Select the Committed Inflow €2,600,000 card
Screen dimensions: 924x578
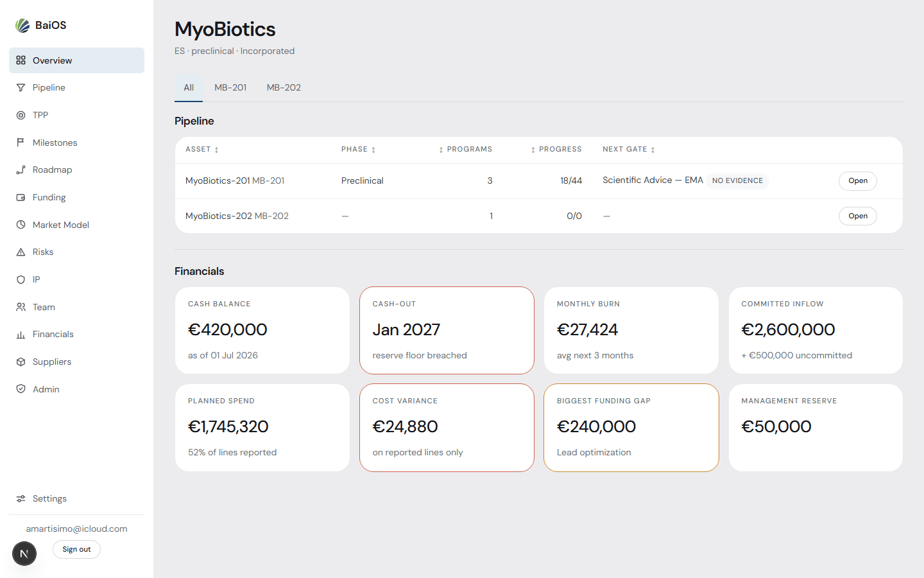click(816, 330)
